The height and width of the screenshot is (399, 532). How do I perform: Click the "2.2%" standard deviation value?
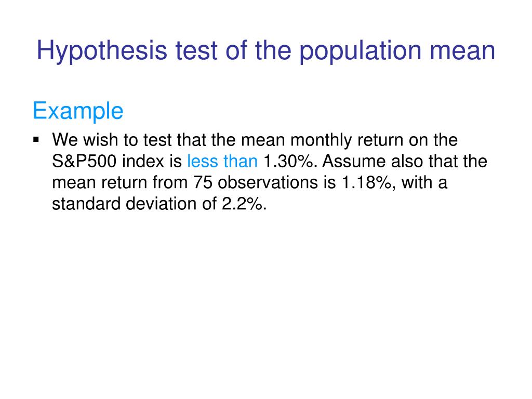(244, 204)
